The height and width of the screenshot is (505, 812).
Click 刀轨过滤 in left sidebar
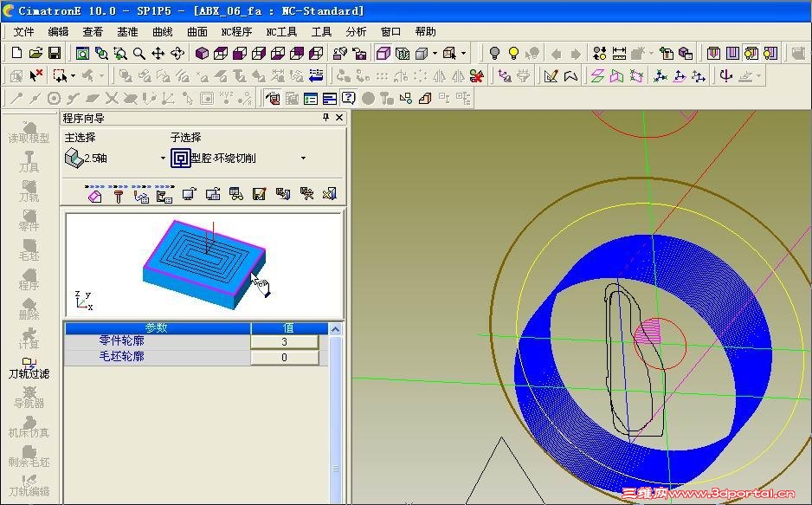pos(29,368)
